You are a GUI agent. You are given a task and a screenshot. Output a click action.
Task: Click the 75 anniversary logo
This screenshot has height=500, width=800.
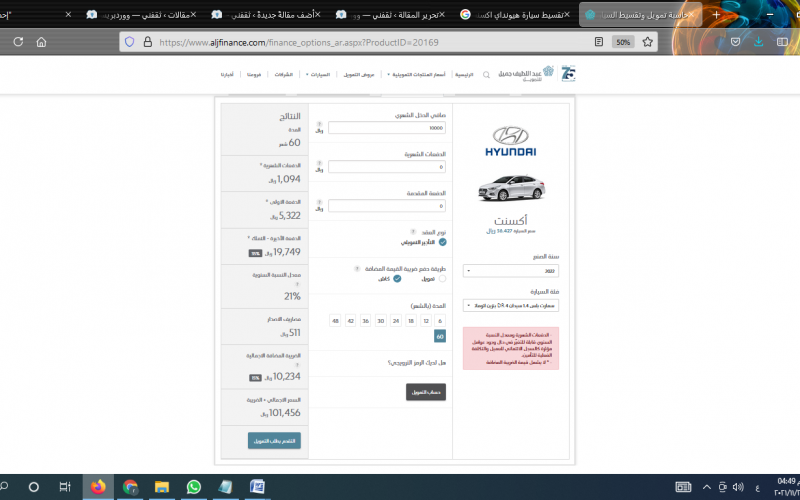(x=568, y=73)
